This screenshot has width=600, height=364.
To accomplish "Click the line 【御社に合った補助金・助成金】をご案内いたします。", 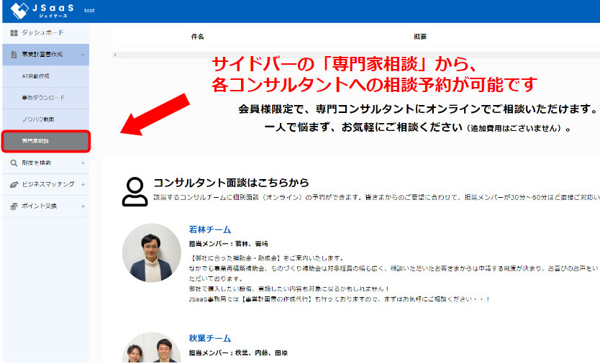I will click(x=266, y=258).
